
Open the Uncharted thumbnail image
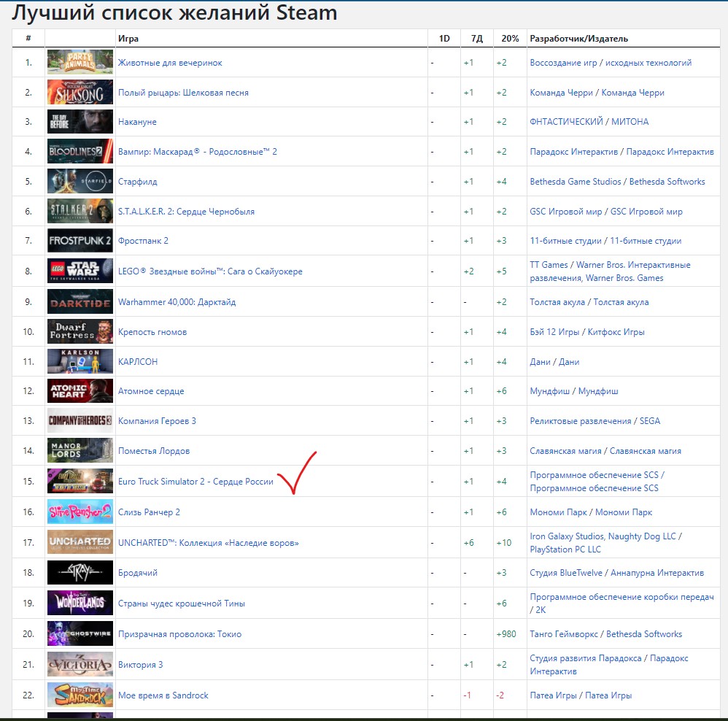point(80,542)
